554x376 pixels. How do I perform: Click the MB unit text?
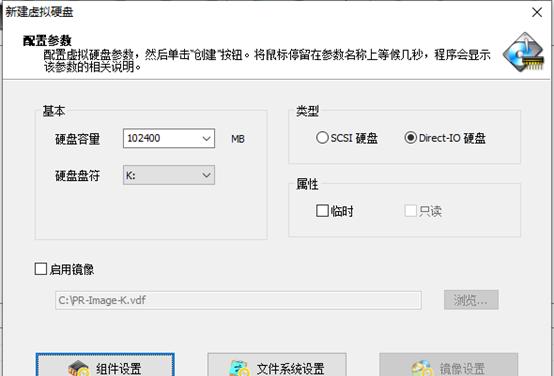(238, 139)
